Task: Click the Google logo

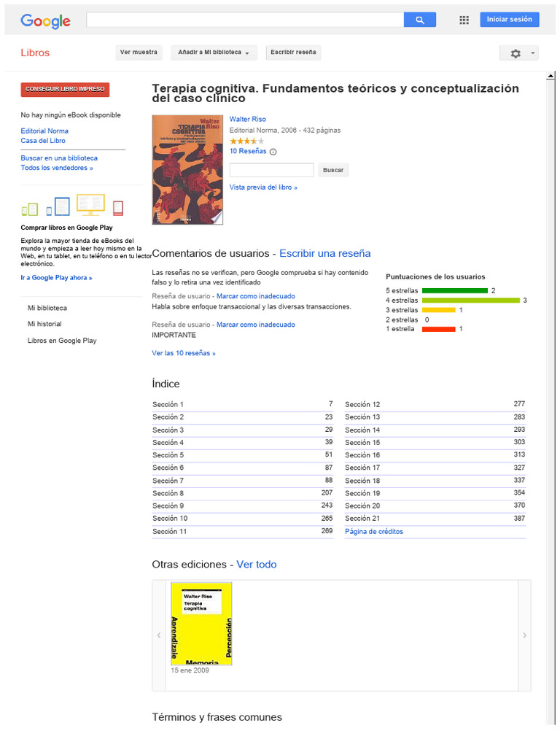Action: [x=45, y=20]
